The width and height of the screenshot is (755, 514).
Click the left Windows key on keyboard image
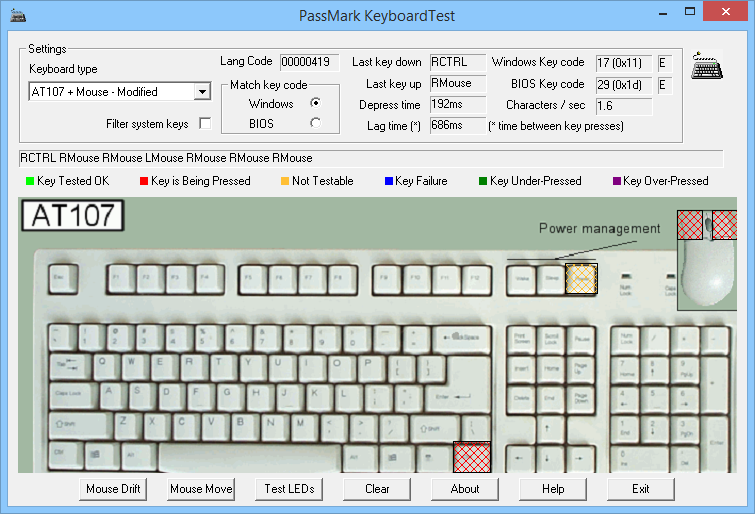pos(100,455)
